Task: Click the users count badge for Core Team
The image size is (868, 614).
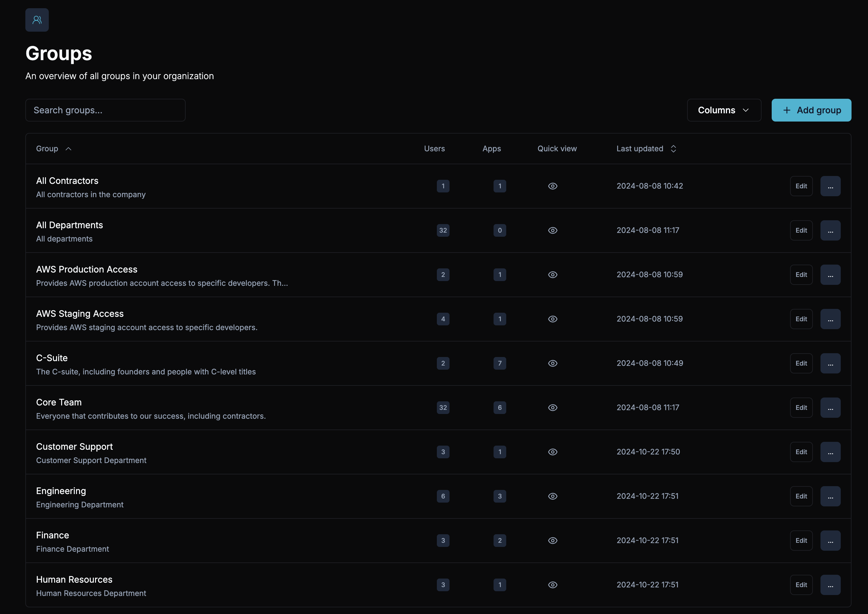Action: [x=443, y=408]
